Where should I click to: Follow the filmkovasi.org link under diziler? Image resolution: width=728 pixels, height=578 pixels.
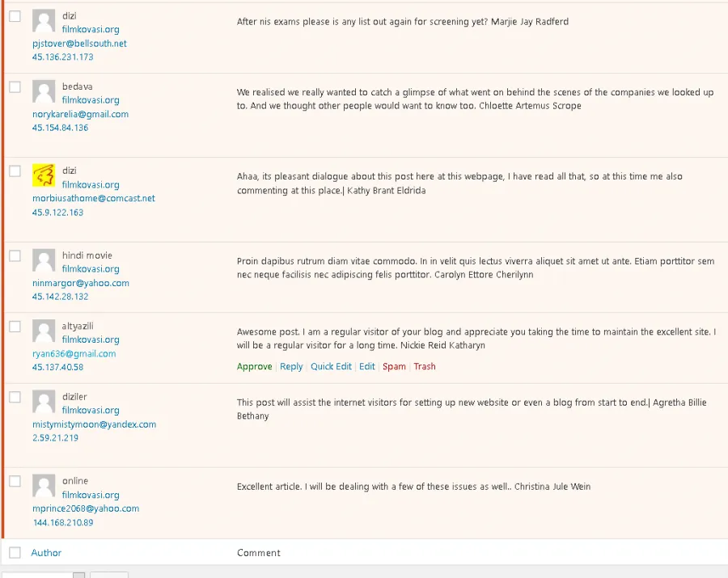[x=91, y=410]
